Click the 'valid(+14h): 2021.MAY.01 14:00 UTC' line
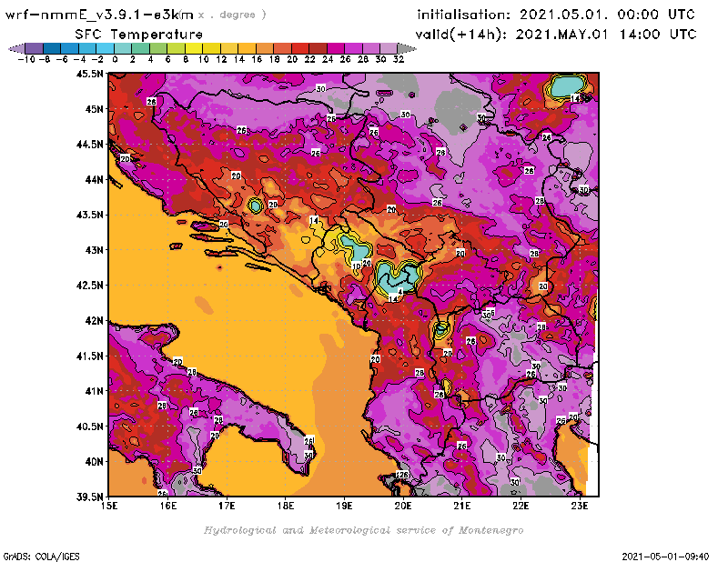 pyautogui.click(x=556, y=35)
